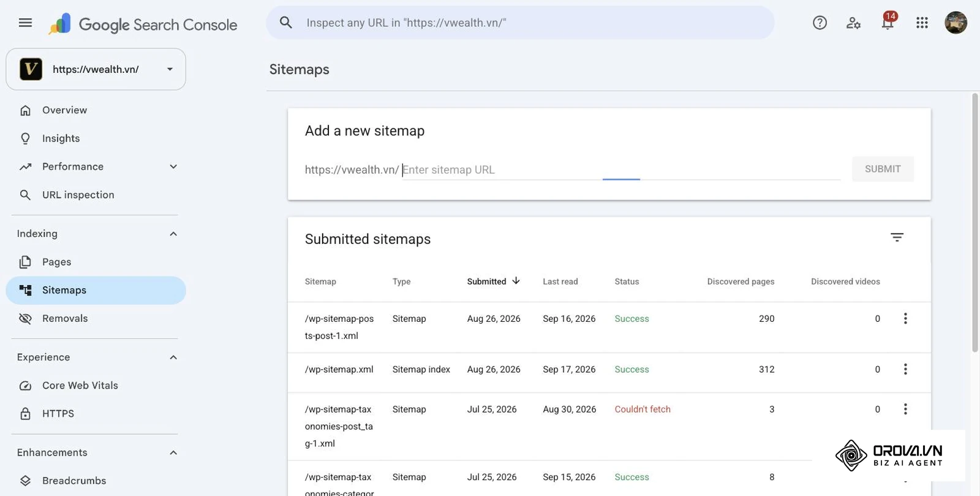Click the Insights lightbulb icon
The height and width of the screenshot is (496, 980).
25,139
